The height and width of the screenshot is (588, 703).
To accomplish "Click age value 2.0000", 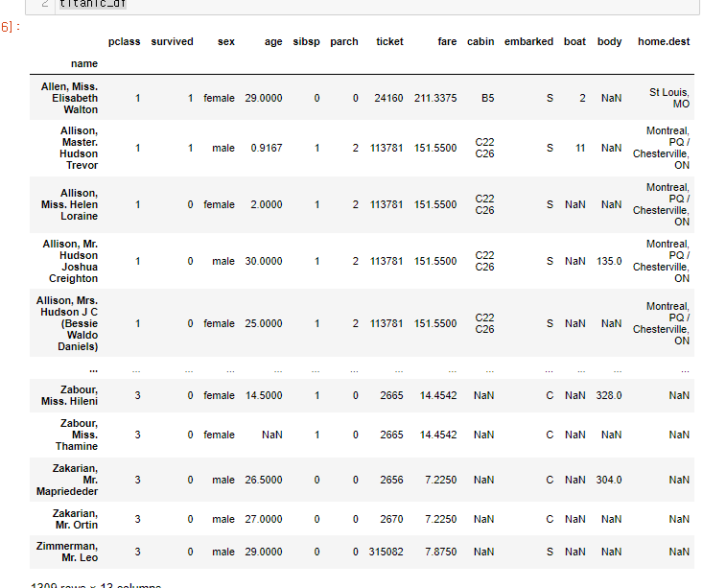I will pyautogui.click(x=267, y=204).
